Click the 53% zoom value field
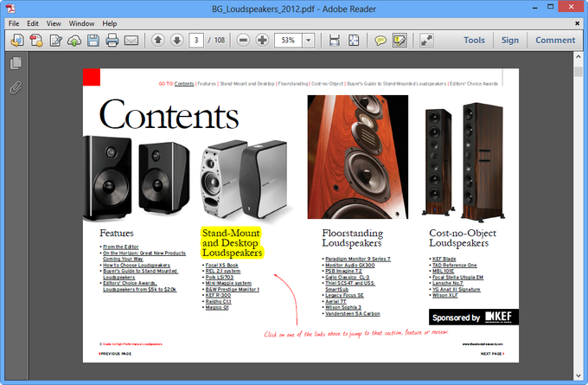588x385 pixels. 288,40
